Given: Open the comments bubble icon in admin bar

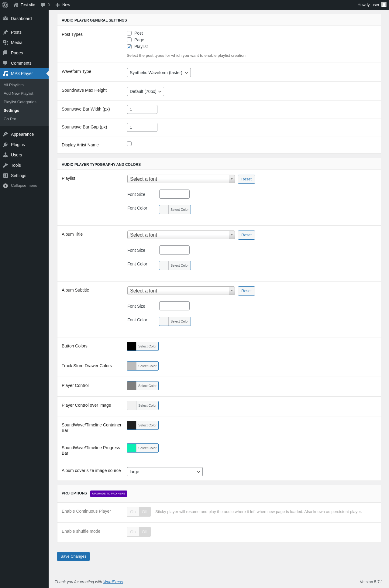Looking at the screenshot, I should click(x=43, y=5).
